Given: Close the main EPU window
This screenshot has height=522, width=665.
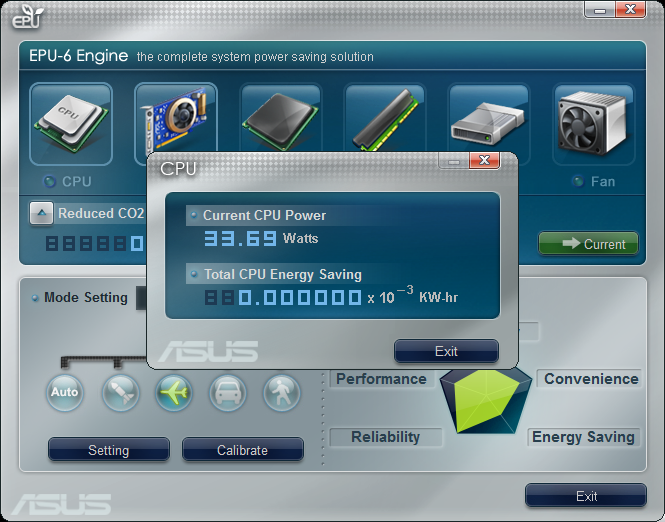Looking at the screenshot, I should (631, 9).
